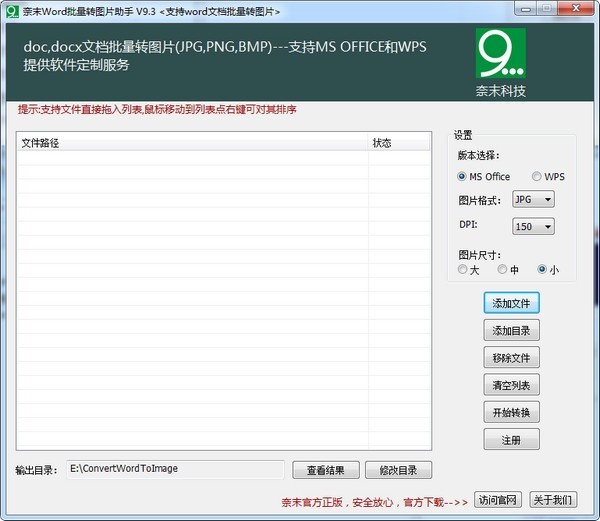
Task: Open the JPG image format dropdown
Action: click(x=532, y=199)
